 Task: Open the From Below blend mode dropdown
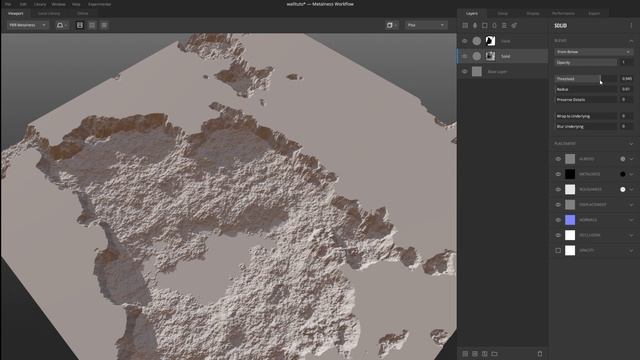point(593,52)
